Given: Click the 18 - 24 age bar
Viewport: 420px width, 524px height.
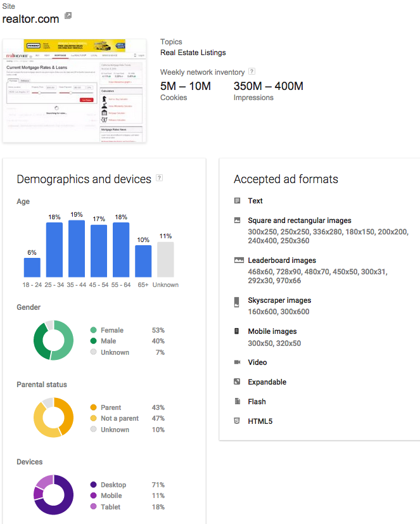Looking at the screenshot, I should [32, 267].
